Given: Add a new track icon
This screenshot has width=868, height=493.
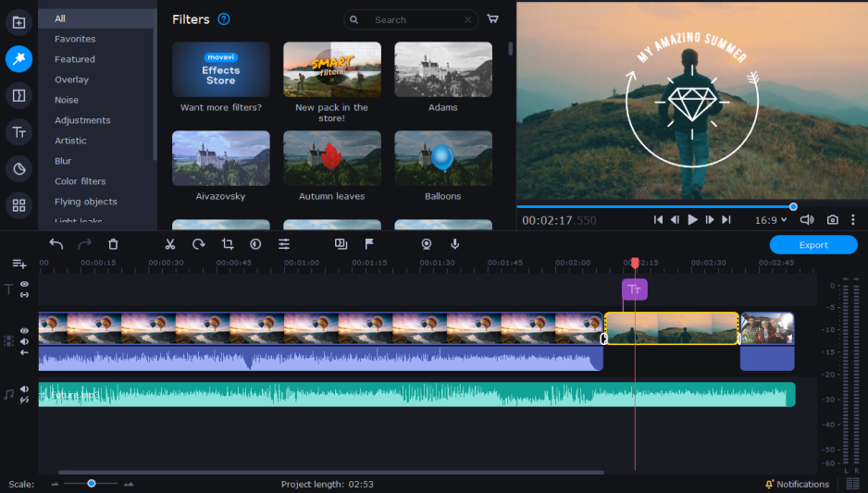Looking at the screenshot, I should coord(19,264).
